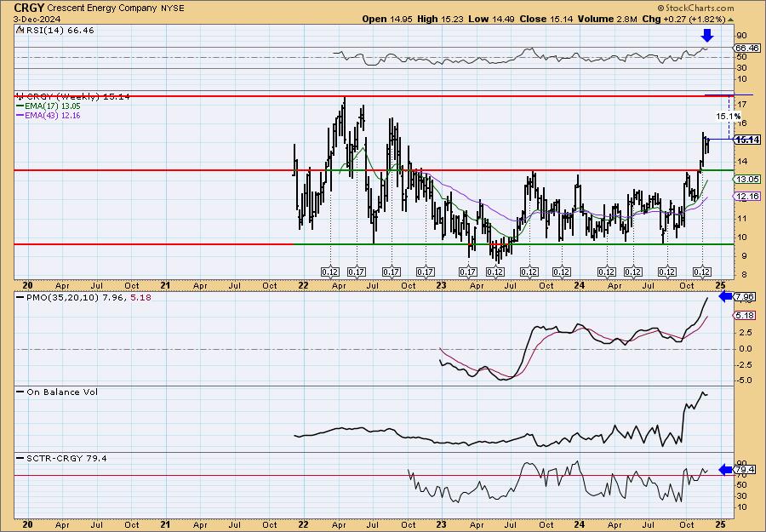766x532 pixels.
Task: Click the 66.46 RSI value tag on the axis
Action: tap(747, 48)
